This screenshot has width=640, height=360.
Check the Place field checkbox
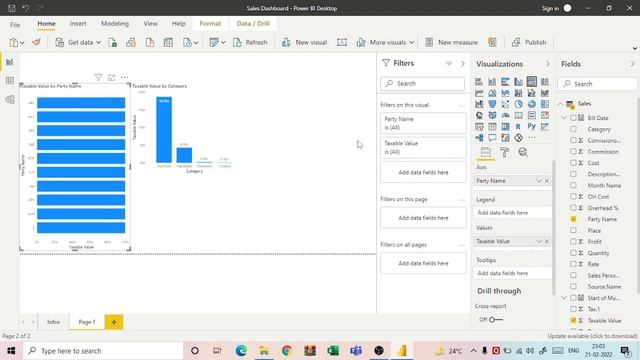click(x=573, y=230)
